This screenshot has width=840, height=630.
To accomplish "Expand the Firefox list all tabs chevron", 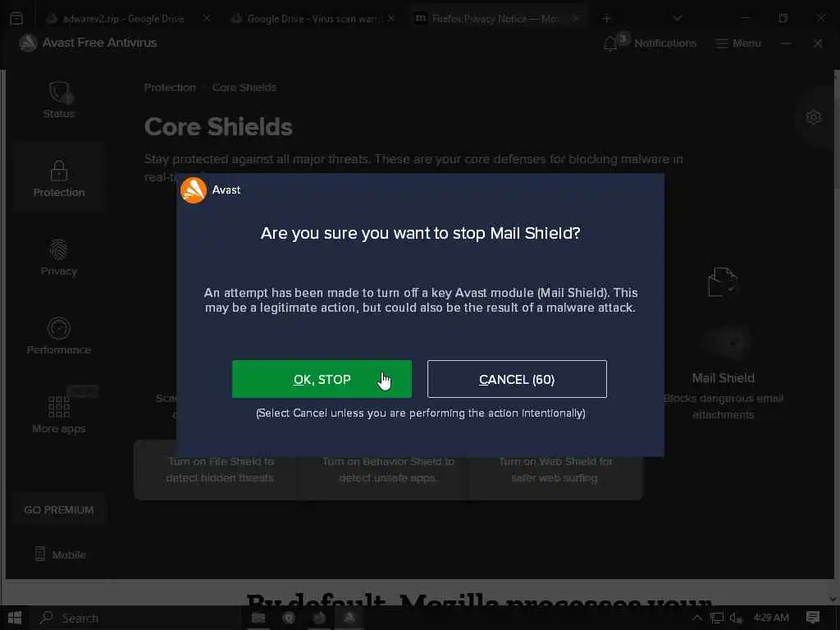I will pyautogui.click(x=677, y=18).
